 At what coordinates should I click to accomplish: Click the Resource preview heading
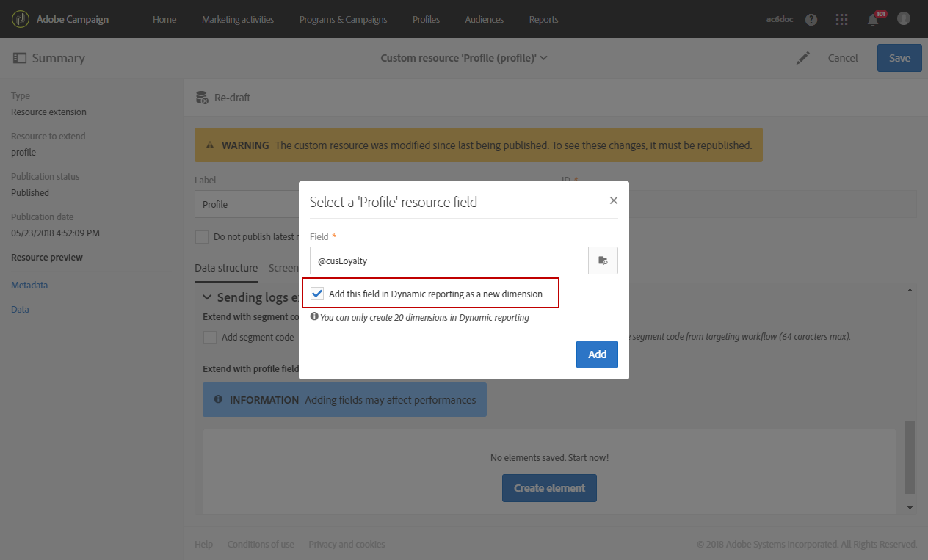(47, 258)
